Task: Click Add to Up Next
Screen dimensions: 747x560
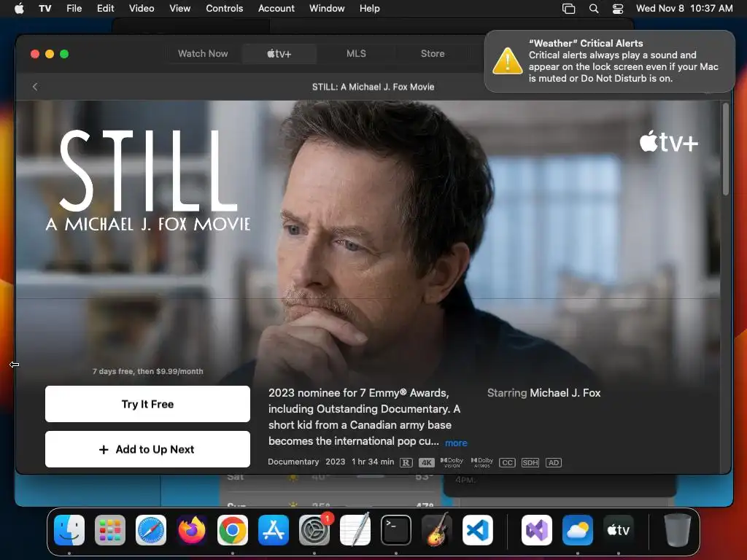Action: coord(147,449)
